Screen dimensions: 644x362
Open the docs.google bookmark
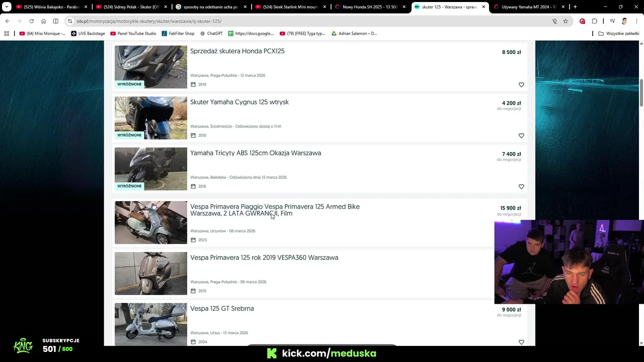pos(251,33)
